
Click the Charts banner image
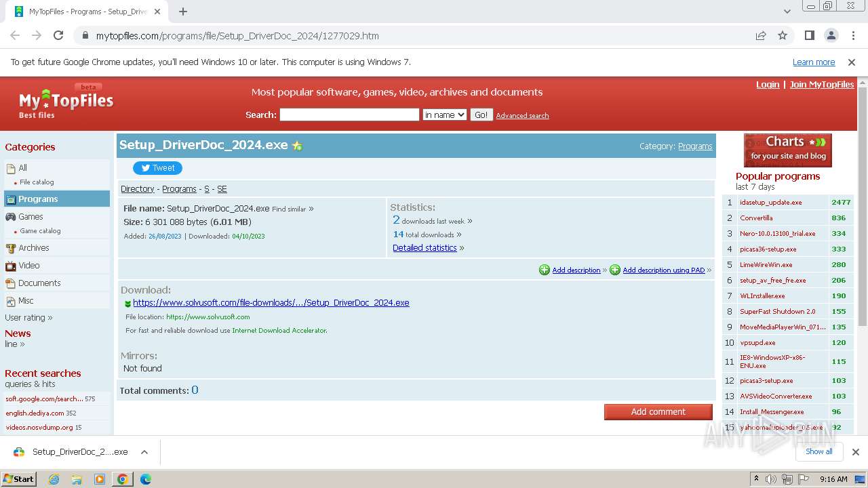788,150
